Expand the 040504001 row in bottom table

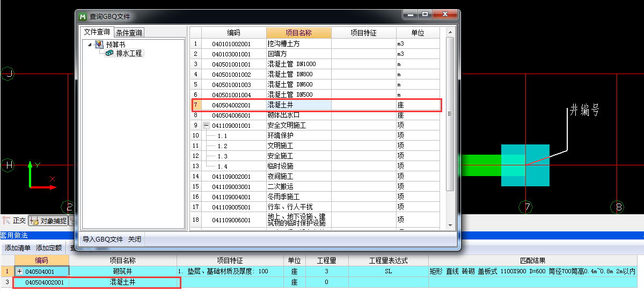[20, 272]
